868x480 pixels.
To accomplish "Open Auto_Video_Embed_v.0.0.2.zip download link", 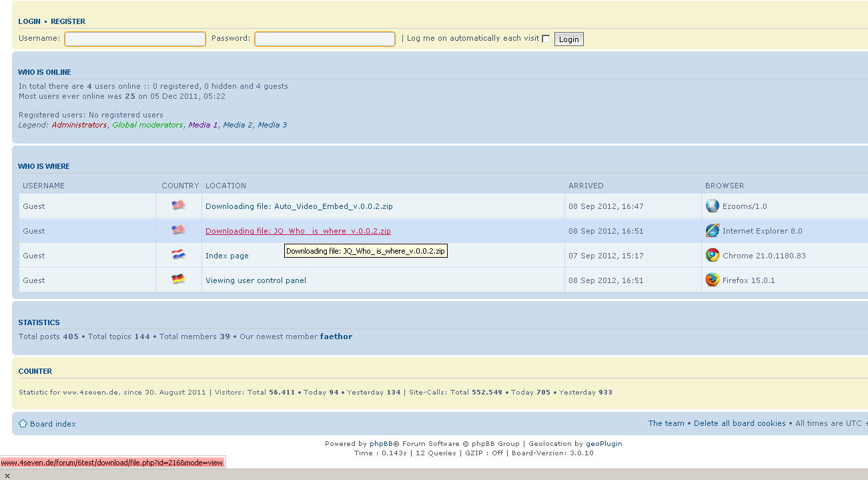I will point(299,207).
